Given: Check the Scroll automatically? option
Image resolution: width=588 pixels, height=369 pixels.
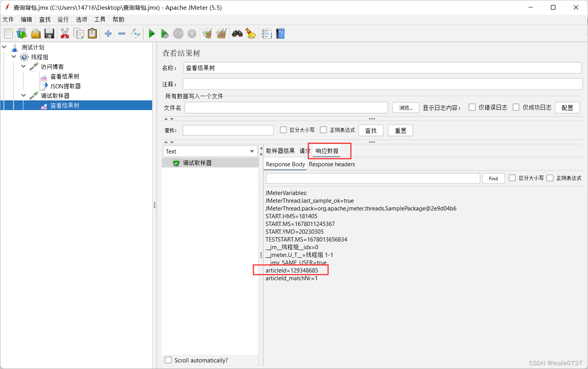Looking at the screenshot, I should (168, 360).
